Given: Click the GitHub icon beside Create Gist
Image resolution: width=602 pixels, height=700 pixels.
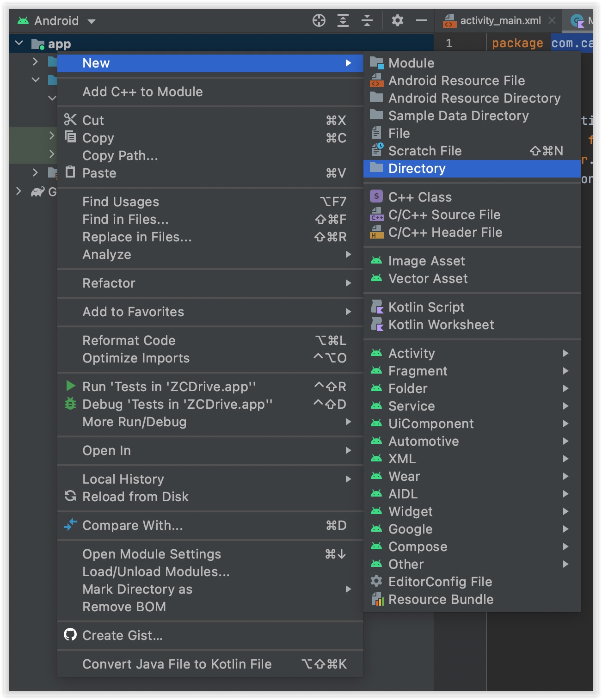Looking at the screenshot, I should pos(70,635).
